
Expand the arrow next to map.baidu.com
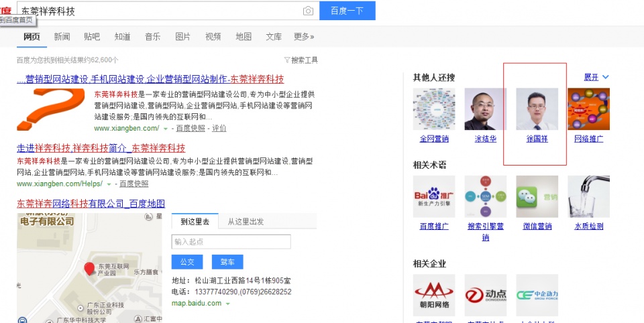coord(228,304)
